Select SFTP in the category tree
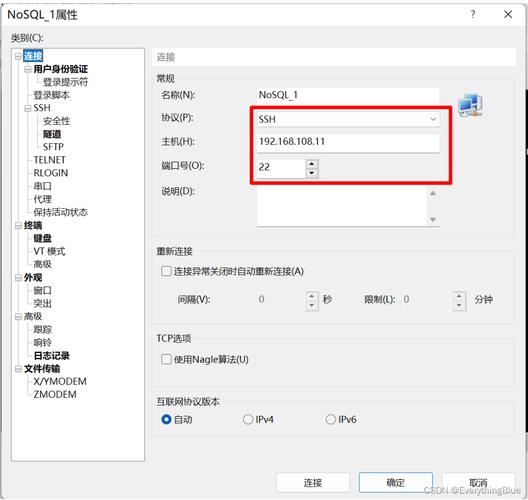The image size is (528, 500). (x=53, y=147)
